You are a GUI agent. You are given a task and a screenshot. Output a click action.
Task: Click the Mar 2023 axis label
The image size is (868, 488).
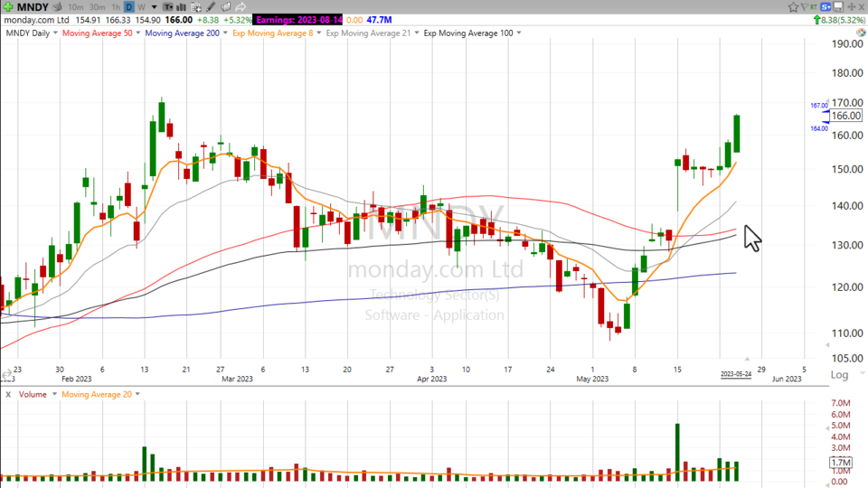[x=237, y=379]
